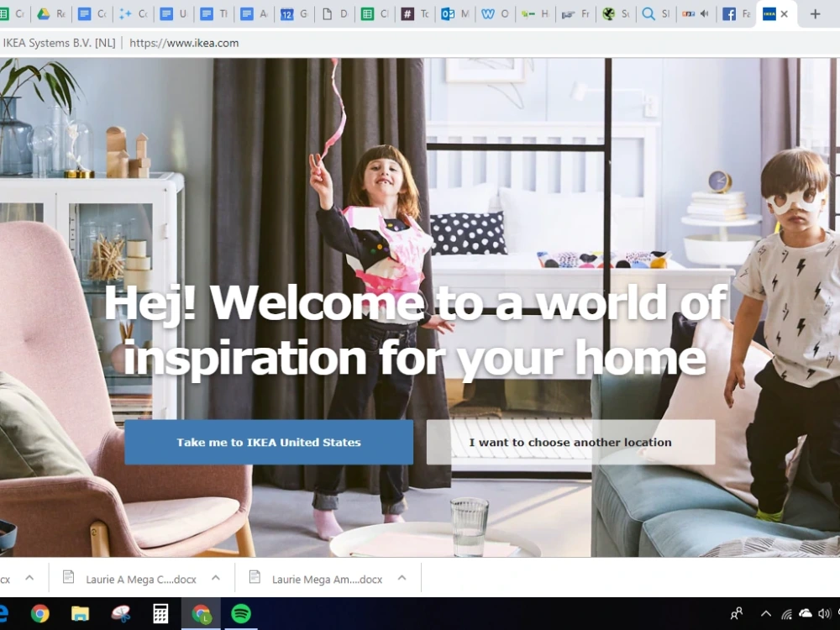This screenshot has width=840, height=630.
Task: Launch Google Chrome from the taskbar
Action: pos(39,613)
